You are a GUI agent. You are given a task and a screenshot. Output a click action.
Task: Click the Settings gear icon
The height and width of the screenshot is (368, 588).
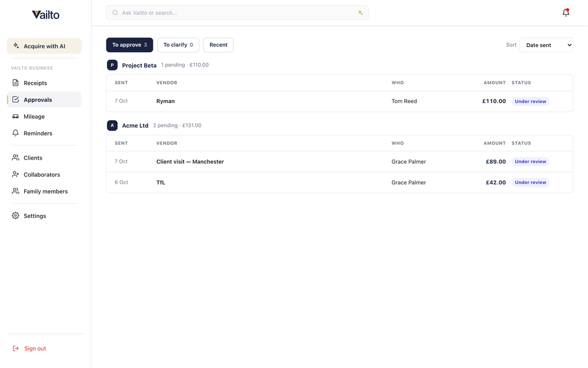pos(15,216)
